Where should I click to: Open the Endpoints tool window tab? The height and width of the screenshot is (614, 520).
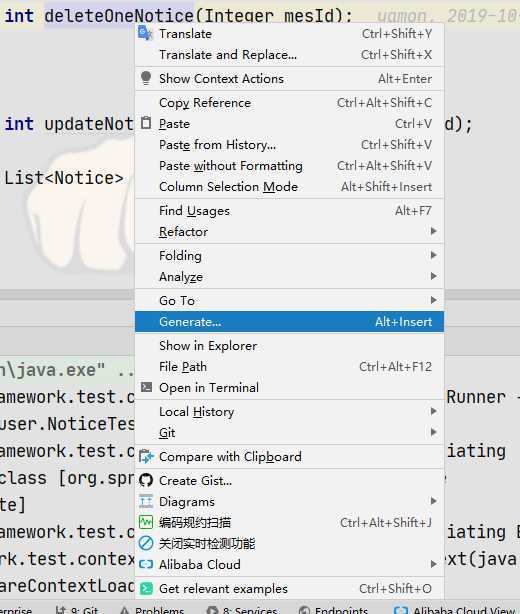[333, 610]
